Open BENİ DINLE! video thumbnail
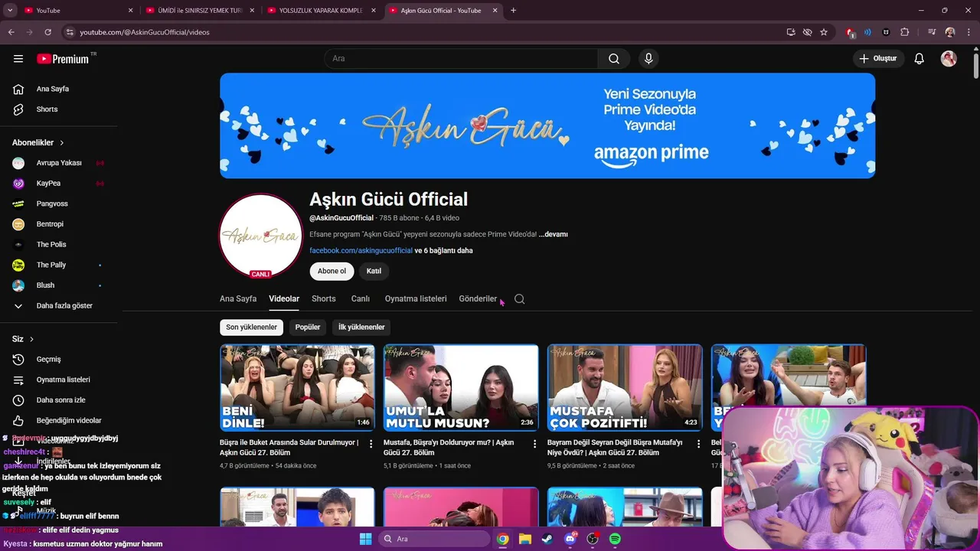 click(297, 388)
